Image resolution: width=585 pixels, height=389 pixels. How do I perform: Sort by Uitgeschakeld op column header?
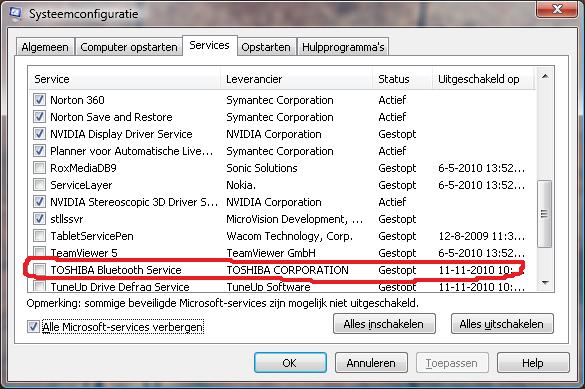click(484, 79)
